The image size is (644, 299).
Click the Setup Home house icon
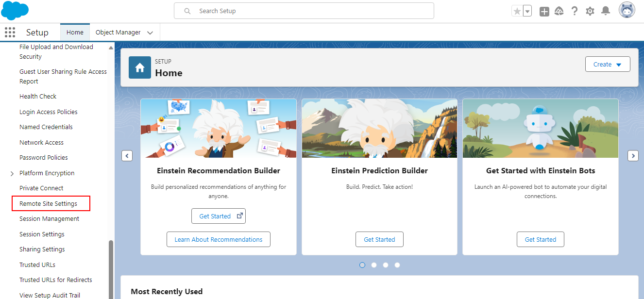click(x=140, y=67)
